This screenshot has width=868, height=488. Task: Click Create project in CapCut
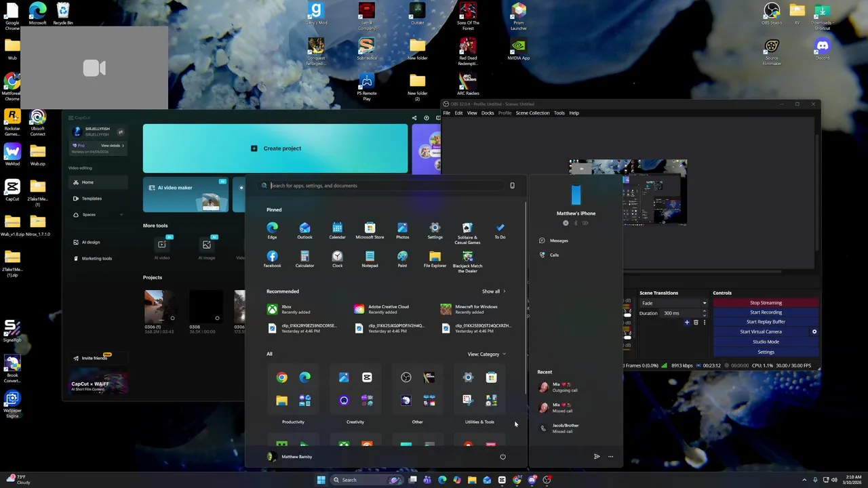pos(275,148)
